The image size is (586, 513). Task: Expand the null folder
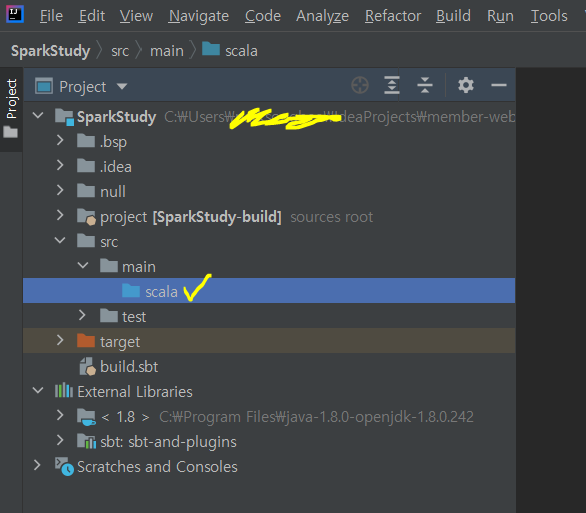60,191
